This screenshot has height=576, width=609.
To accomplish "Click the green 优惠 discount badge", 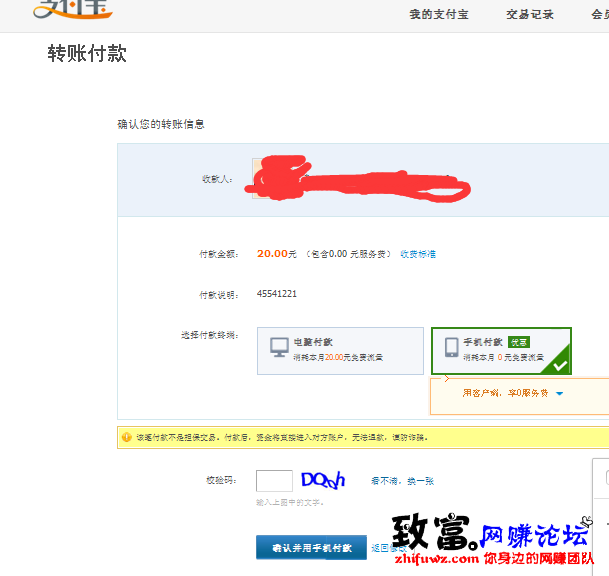I will (518, 342).
